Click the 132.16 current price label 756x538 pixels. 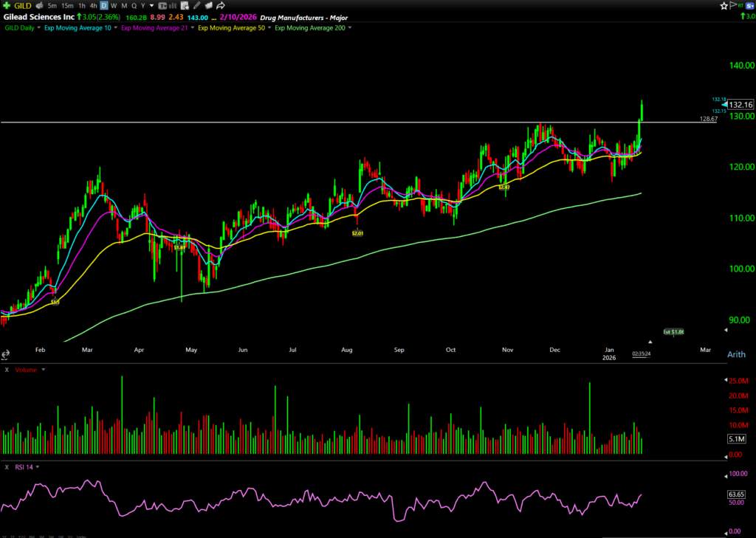[x=739, y=105]
